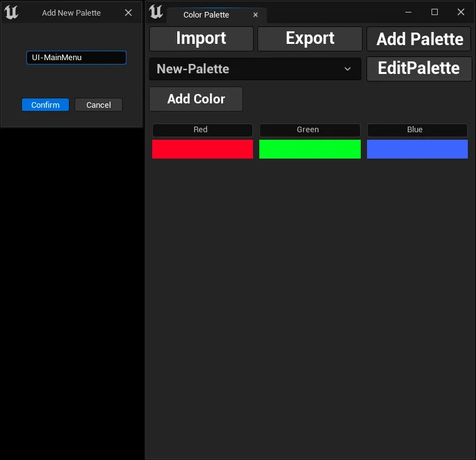Image resolution: width=476 pixels, height=460 pixels.
Task: Click the Import button
Action: click(201, 39)
